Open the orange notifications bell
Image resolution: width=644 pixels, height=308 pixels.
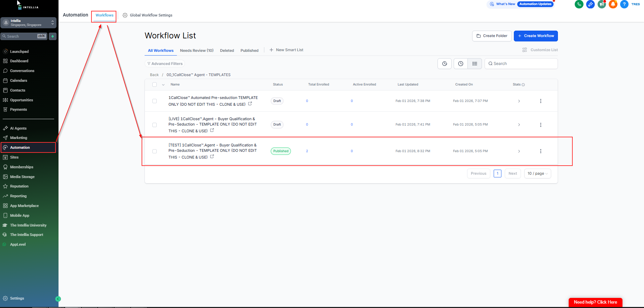(x=613, y=4)
